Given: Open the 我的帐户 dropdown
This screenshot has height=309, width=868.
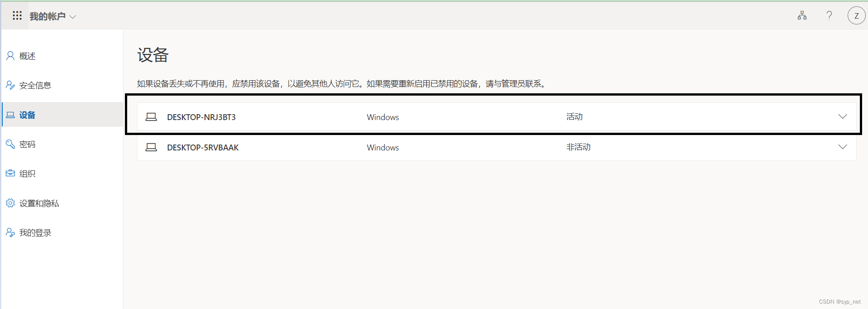Looking at the screenshot, I should click(52, 16).
